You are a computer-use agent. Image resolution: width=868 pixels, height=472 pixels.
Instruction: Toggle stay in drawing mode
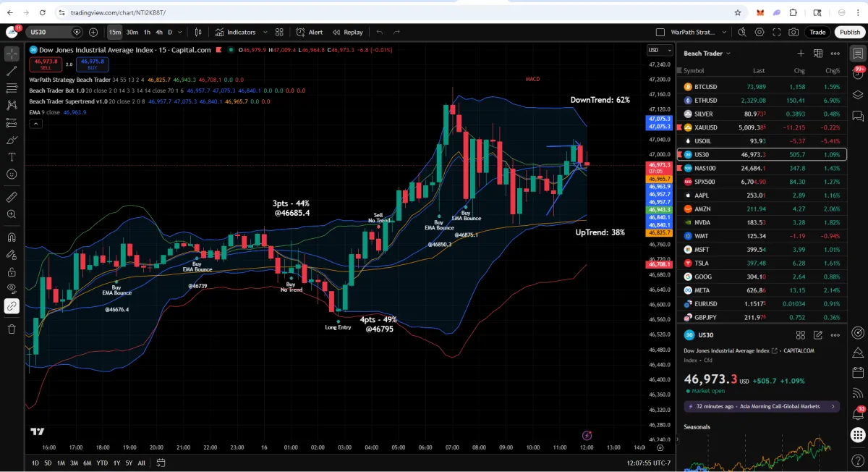click(12, 254)
